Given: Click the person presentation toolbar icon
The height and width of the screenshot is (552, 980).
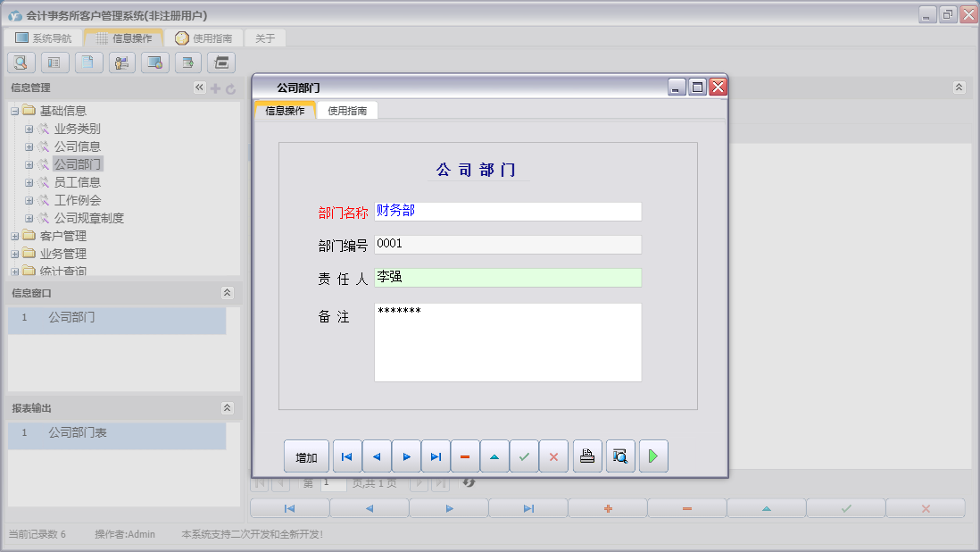Looking at the screenshot, I should tap(121, 63).
